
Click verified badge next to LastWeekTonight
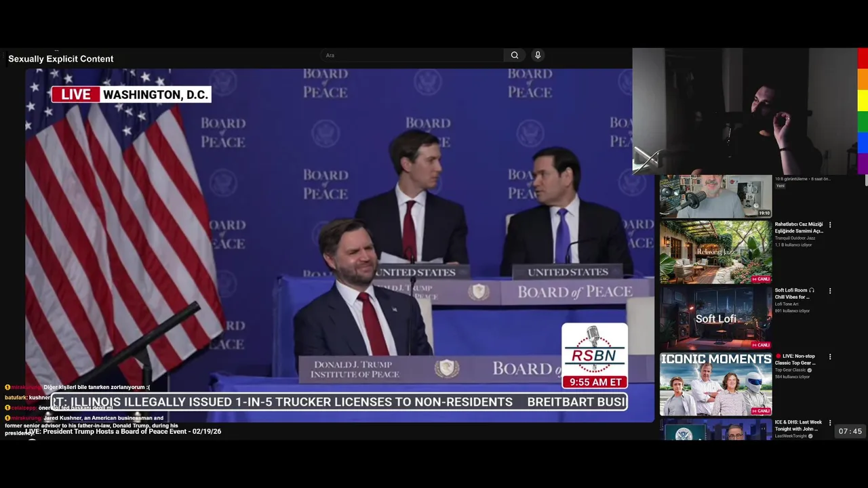point(810,436)
